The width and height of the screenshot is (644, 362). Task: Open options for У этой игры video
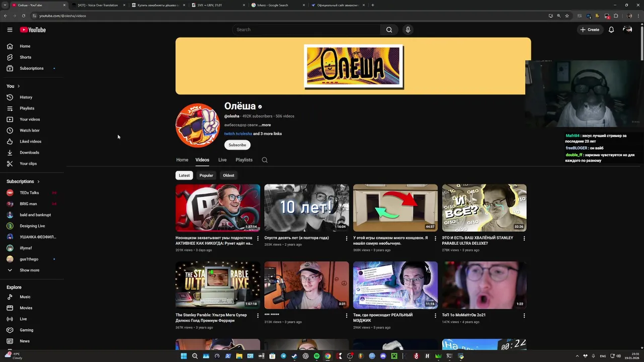tap(435, 238)
